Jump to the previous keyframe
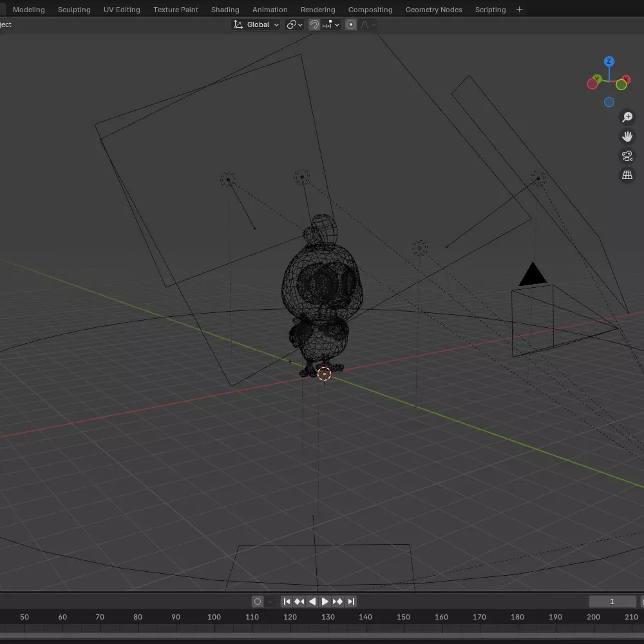The image size is (644, 644). coord(299,601)
